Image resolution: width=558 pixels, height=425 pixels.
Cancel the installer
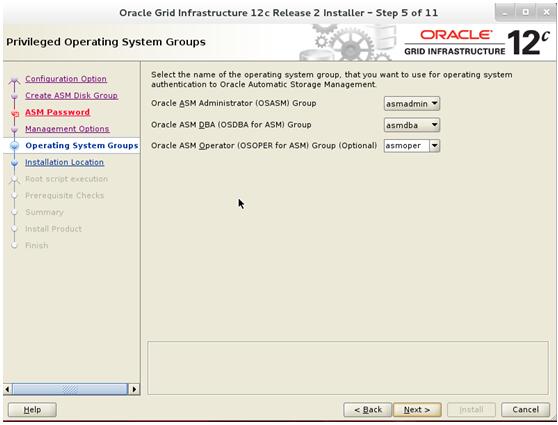(525, 410)
